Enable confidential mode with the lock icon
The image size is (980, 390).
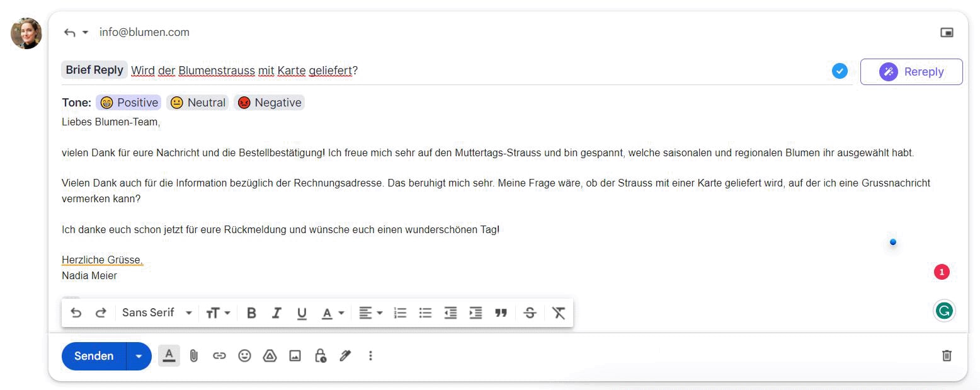[x=320, y=355]
